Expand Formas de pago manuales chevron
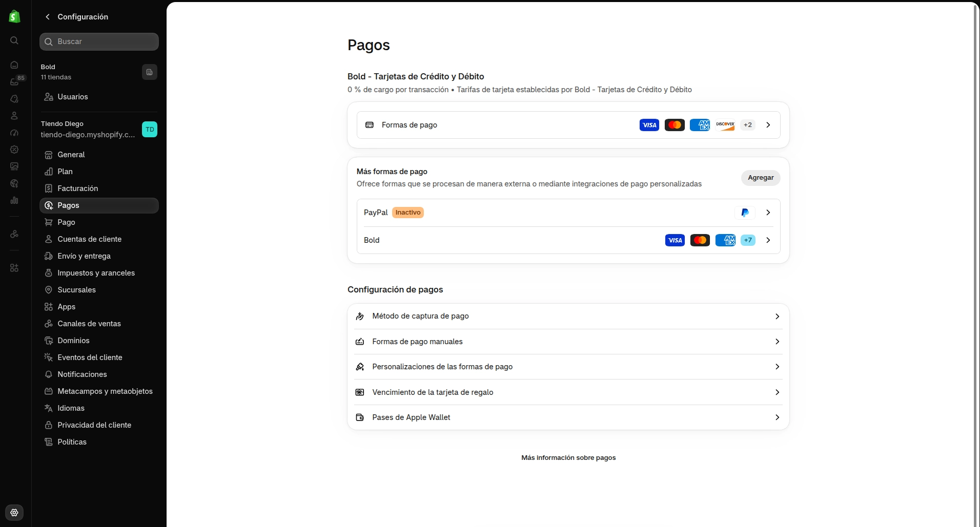This screenshot has width=980, height=527. click(x=777, y=342)
